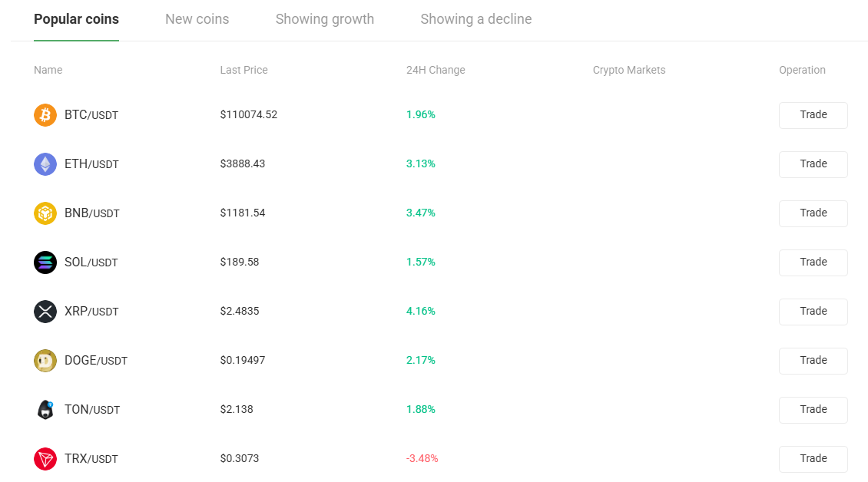Stay on the Popular coins tab
Image resolution: width=868 pixels, height=482 pixels.
click(x=76, y=19)
